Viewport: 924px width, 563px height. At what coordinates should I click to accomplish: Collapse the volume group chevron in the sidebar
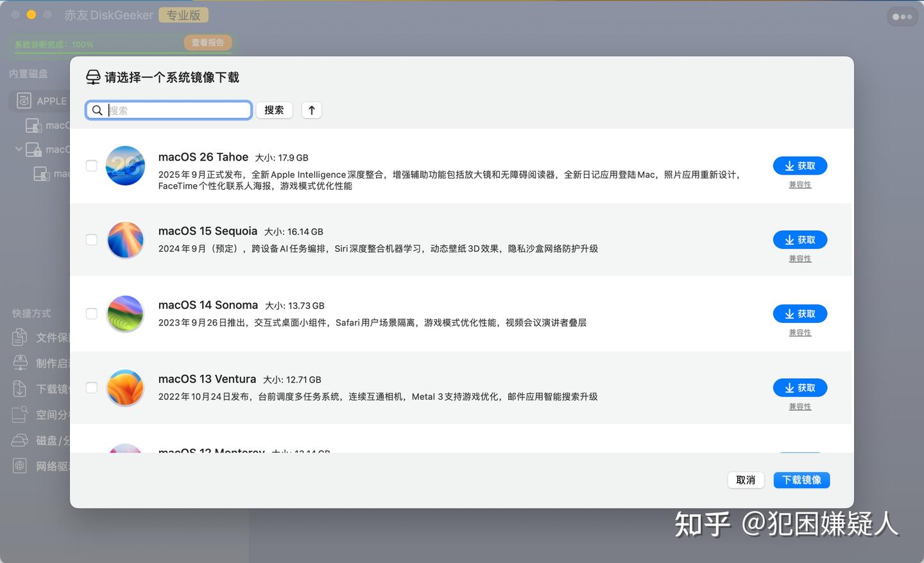point(19,149)
